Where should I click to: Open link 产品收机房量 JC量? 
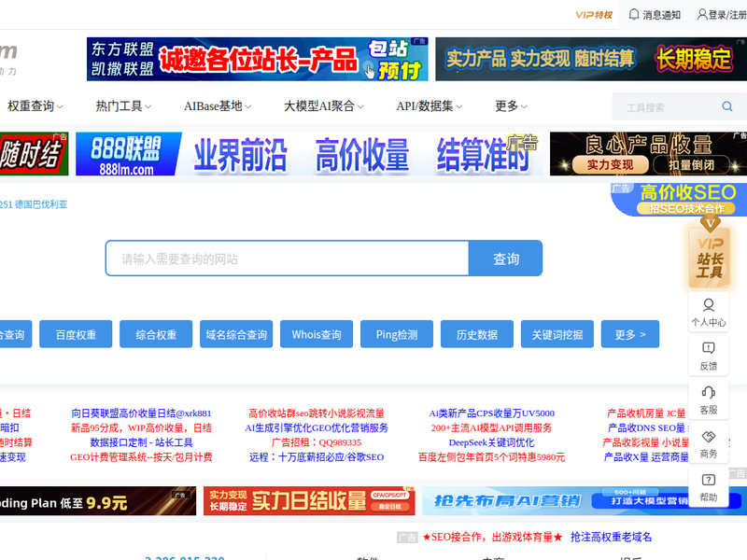point(646,413)
